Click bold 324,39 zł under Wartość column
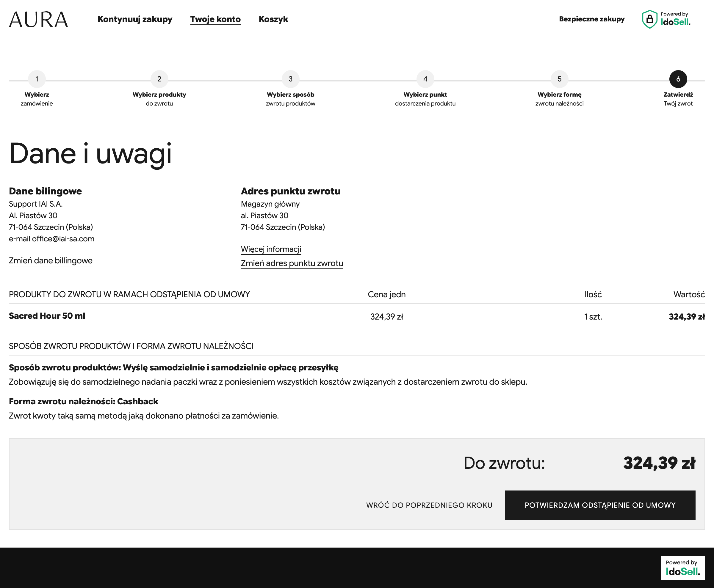 click(x=687, y=317)
